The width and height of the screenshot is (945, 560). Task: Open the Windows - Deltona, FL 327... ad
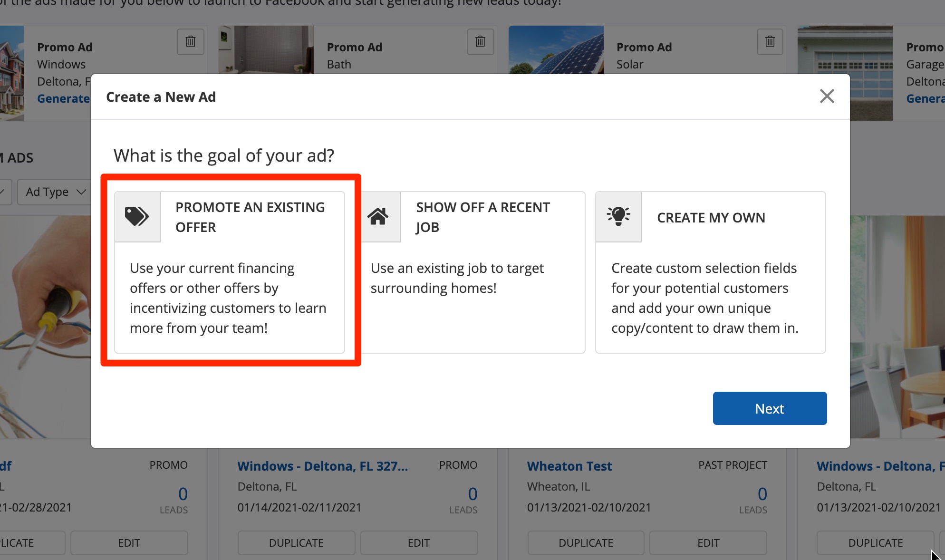pyautogui.click(x=322, y=466)
